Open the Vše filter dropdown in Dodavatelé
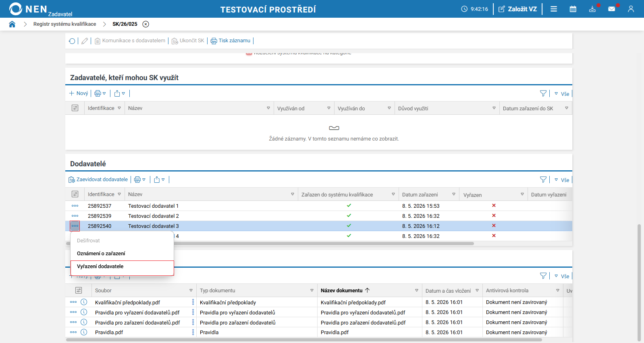Viewport: 644px width, 343px height. tap(562, 180)
